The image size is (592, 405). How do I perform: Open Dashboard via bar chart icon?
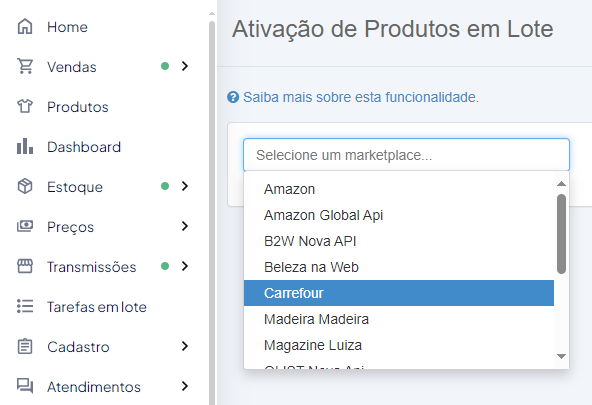coord(25,146)
